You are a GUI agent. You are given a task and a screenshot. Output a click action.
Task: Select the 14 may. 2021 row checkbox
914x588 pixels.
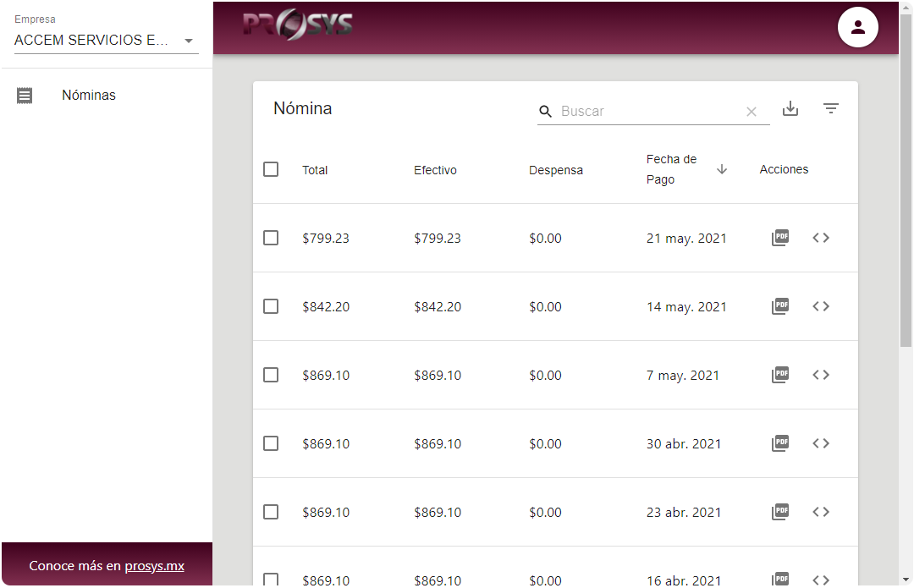pos(271,306)
